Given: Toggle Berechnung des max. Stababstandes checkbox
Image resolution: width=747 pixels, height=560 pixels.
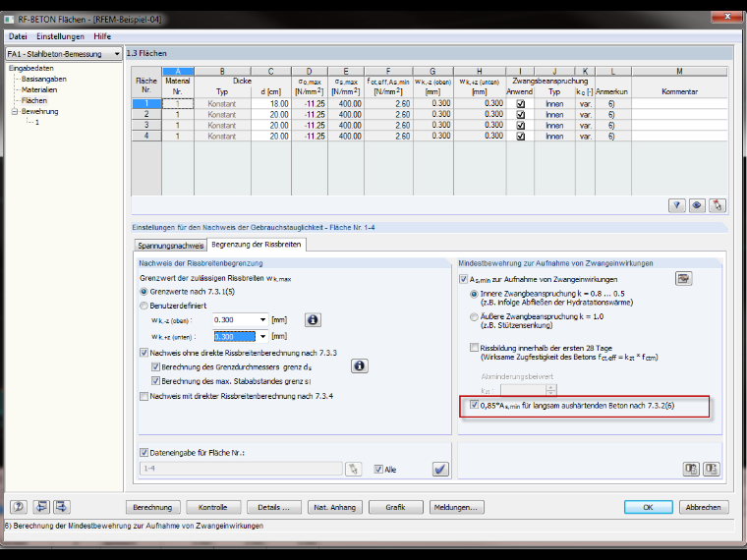Looking at the screenshot, I should pos(155,381).
